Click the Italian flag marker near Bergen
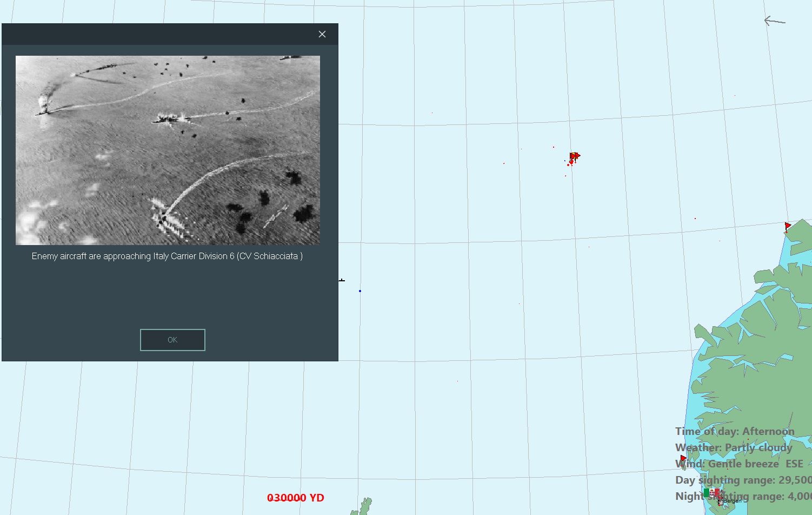The width and height of the screenshot is (812, 515). tap(712, 493)
